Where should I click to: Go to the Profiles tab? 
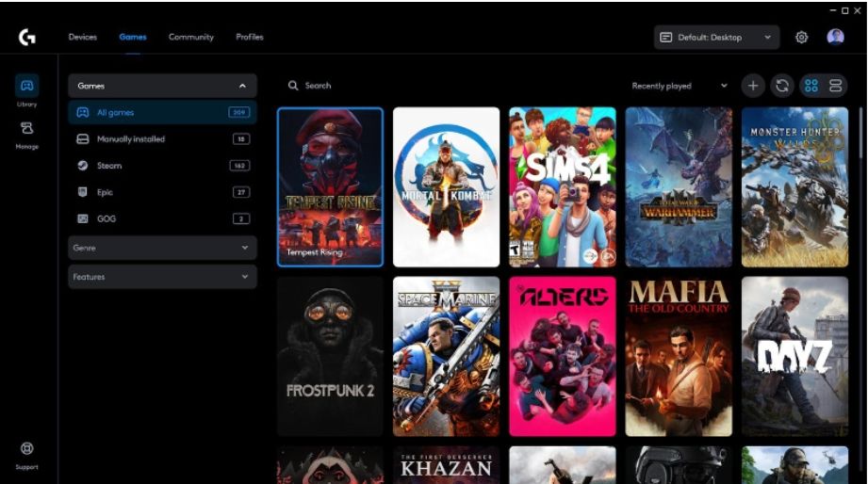(x=250, y=37)
